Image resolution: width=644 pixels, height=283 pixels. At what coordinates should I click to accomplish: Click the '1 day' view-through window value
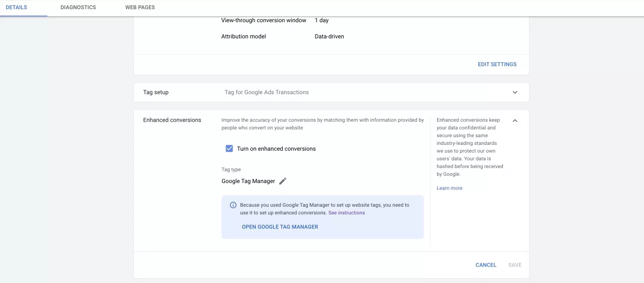[322, 20]
